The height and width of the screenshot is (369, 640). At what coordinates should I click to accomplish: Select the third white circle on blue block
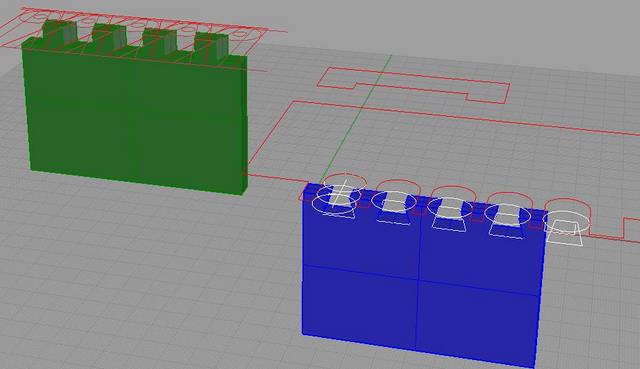coord(450,207)
